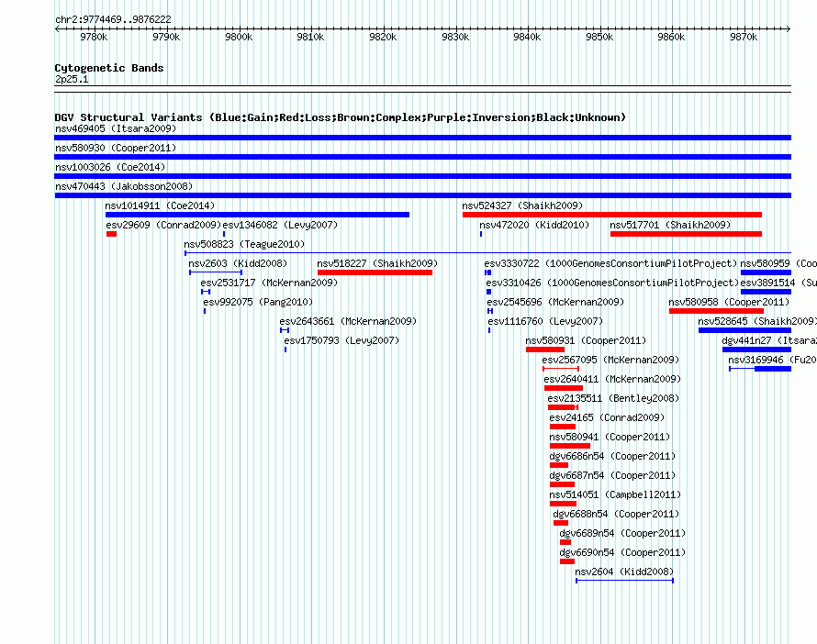Screen dimensions: 817x644
Task: Click the nsv1003026 (Coe2014) variant bar
Action: tap(422, 176)
